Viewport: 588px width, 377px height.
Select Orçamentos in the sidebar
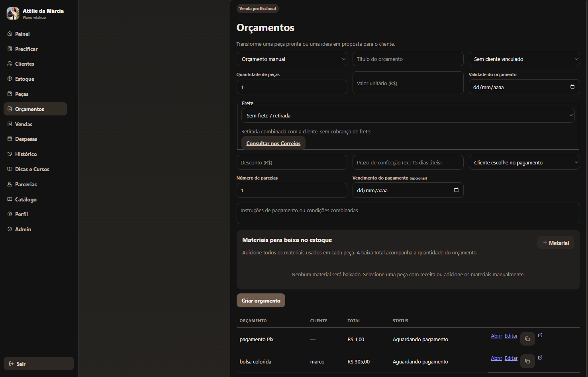pos(35,109)
